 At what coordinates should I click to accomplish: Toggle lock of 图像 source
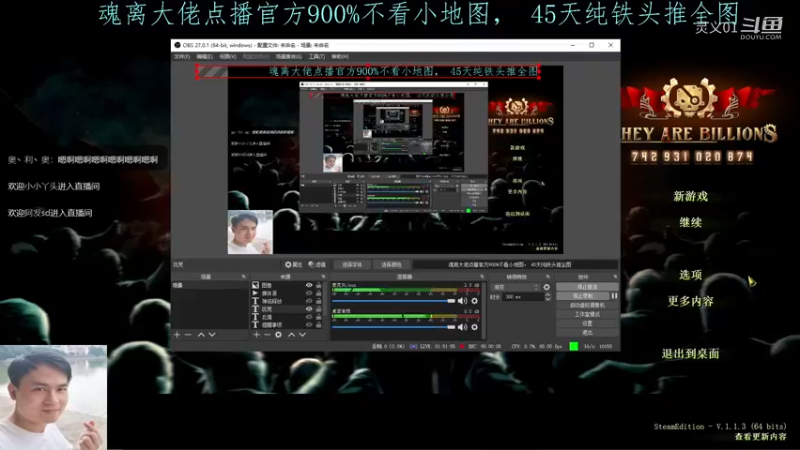(319, 285)
